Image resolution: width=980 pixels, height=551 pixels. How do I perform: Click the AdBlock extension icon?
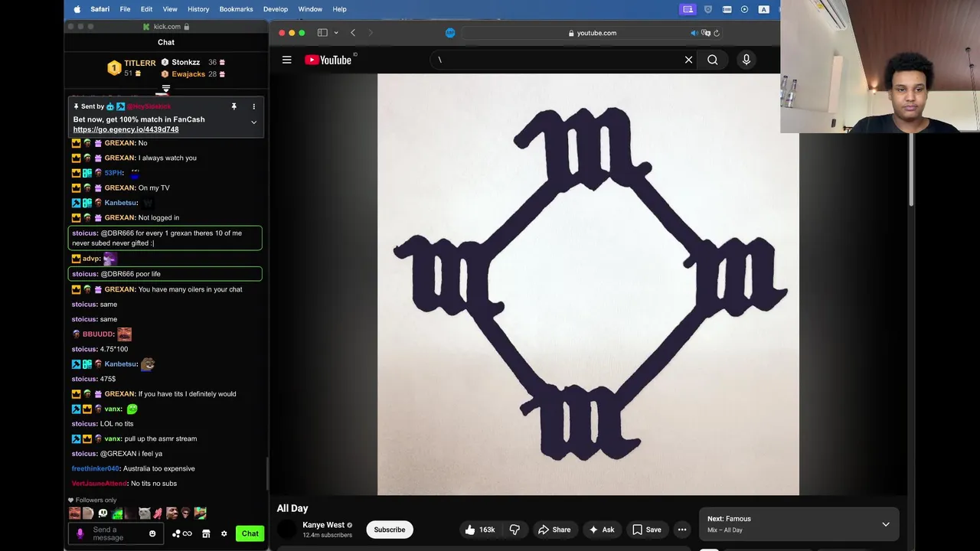[450, 33]
